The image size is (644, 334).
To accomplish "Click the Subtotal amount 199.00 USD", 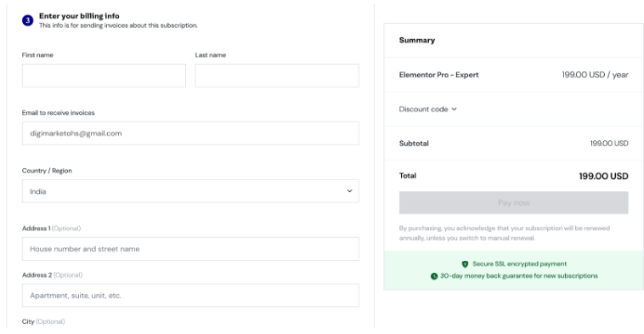I will [609, 144].
